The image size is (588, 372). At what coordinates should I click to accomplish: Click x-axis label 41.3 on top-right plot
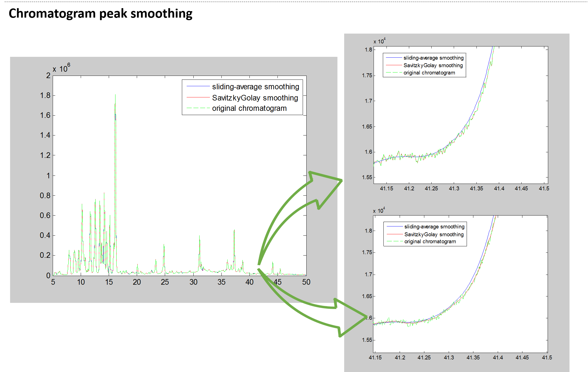(454, 188)
